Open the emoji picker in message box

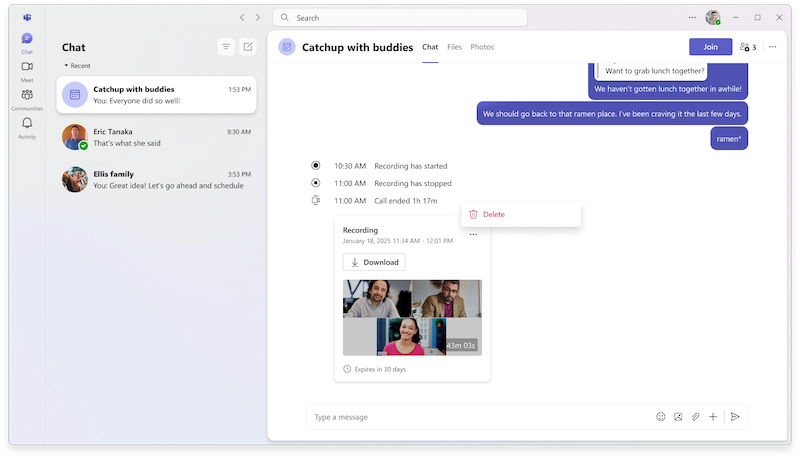[x=660, y=417]
